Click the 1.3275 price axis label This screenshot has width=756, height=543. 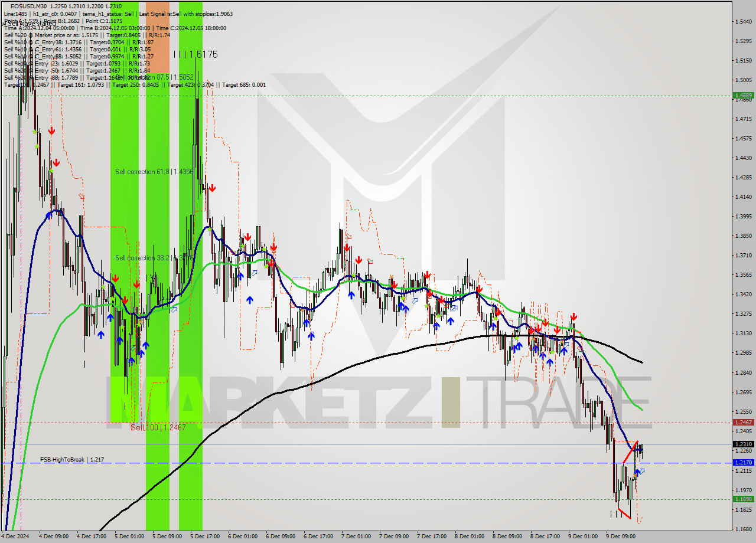click(x=743, y=313)
